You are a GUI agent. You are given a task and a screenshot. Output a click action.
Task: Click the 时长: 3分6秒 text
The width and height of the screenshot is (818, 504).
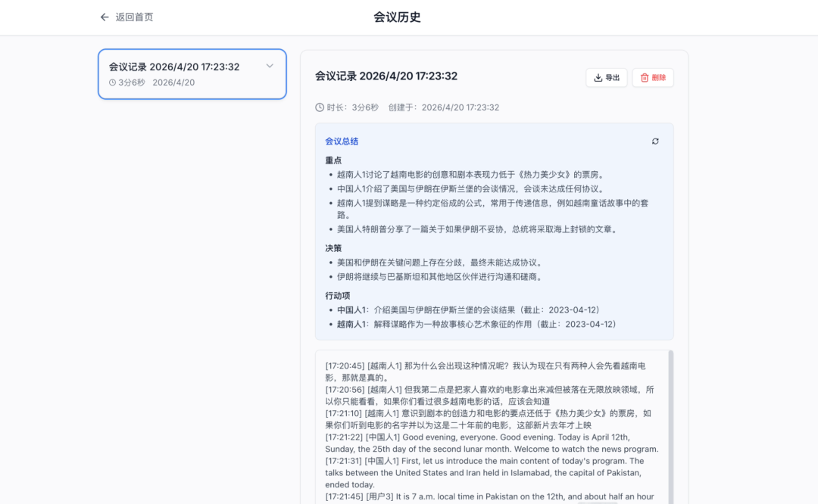(352, 107)
